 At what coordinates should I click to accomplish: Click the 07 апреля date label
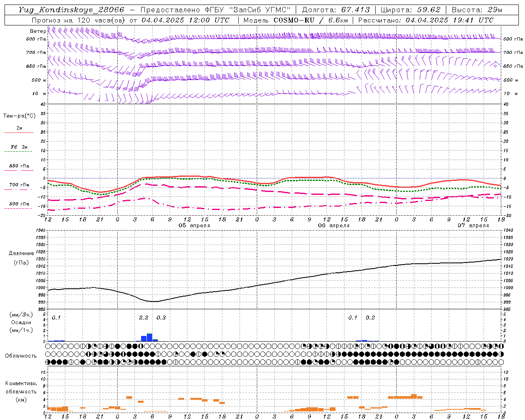point(473,226)
